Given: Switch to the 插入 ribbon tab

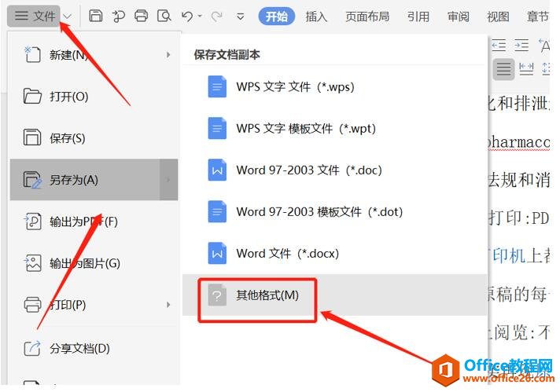Looking at the screenshot, I should click(316, 16).
